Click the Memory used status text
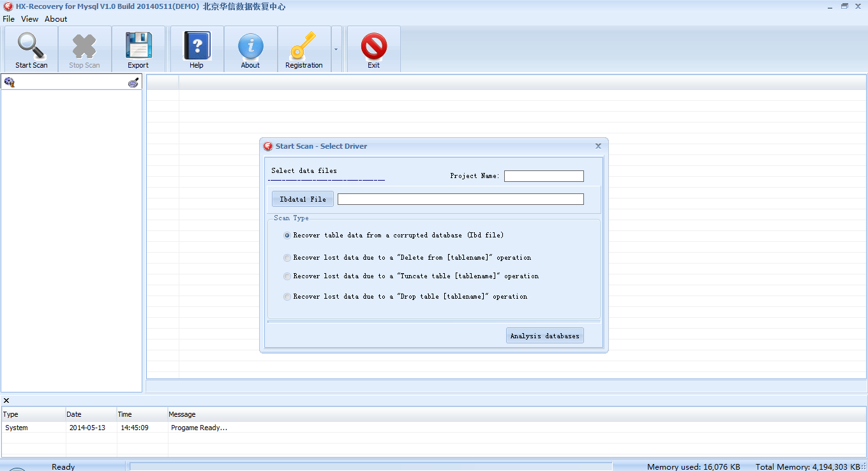Viewport: 868px width, 471px height. (694, 467)
